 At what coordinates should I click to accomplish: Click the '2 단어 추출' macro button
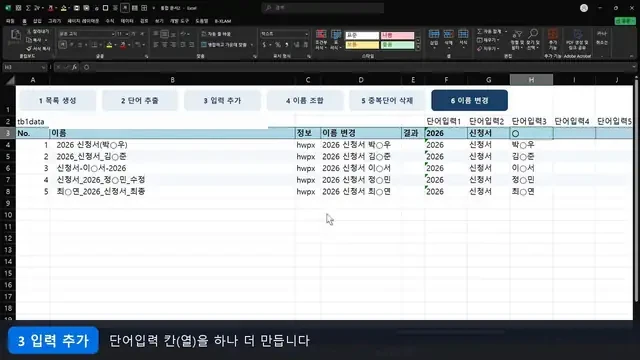point(140,100)
